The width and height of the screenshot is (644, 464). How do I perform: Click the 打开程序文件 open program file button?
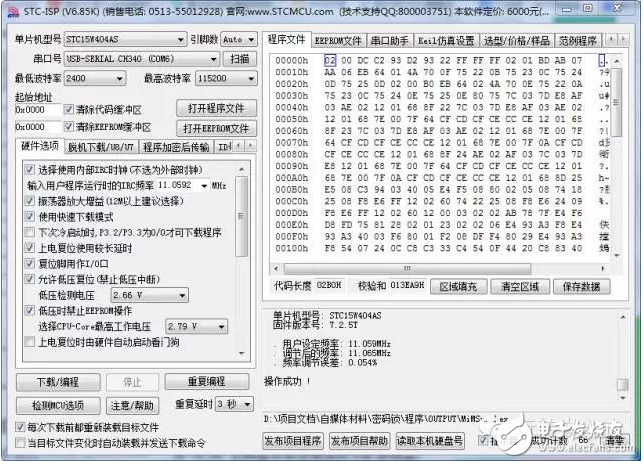pos(213,108)
